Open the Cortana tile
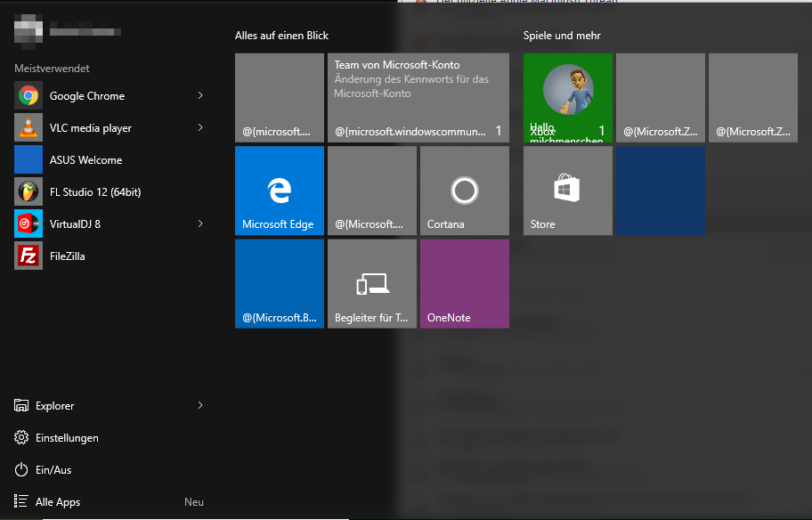The width and height of the screenshot is (812, 520). [x=465, y=191]
